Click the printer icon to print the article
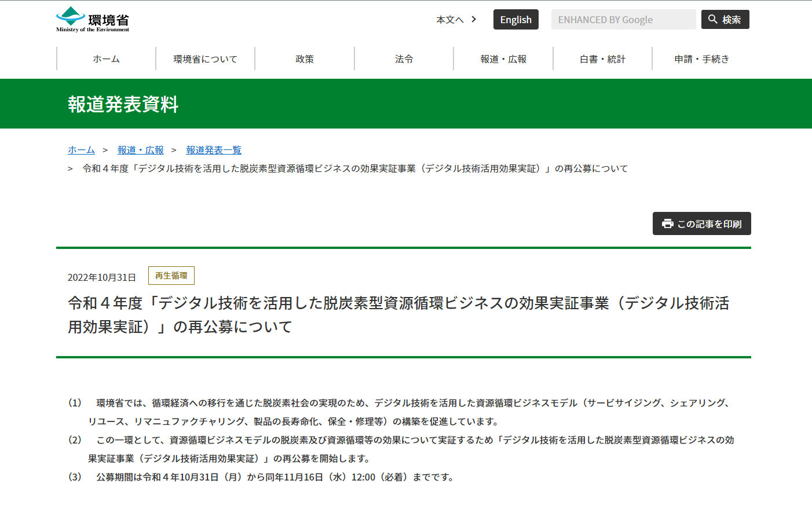Screen dimensions: 812x517 pos(668,223)
